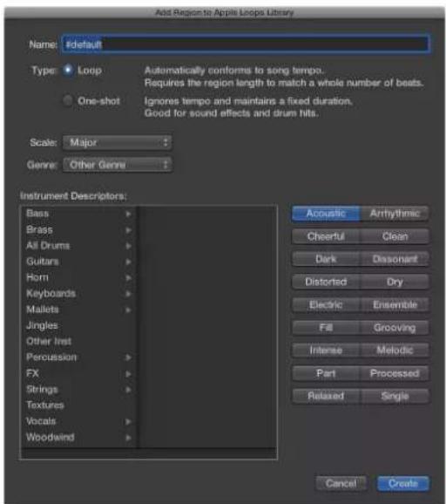Select the One-shot type radio button
Screen dimensions: 446x504
tap(68, 100)
